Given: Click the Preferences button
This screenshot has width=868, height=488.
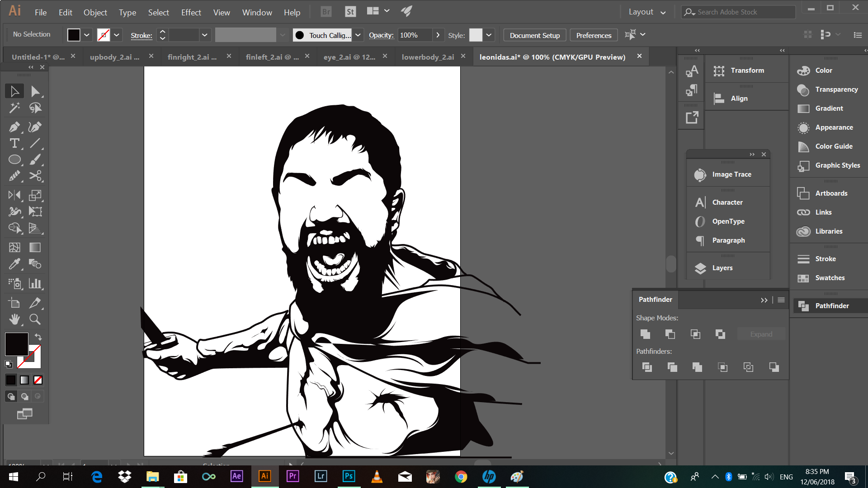Looking at the screenshot, I should (593, 35).
